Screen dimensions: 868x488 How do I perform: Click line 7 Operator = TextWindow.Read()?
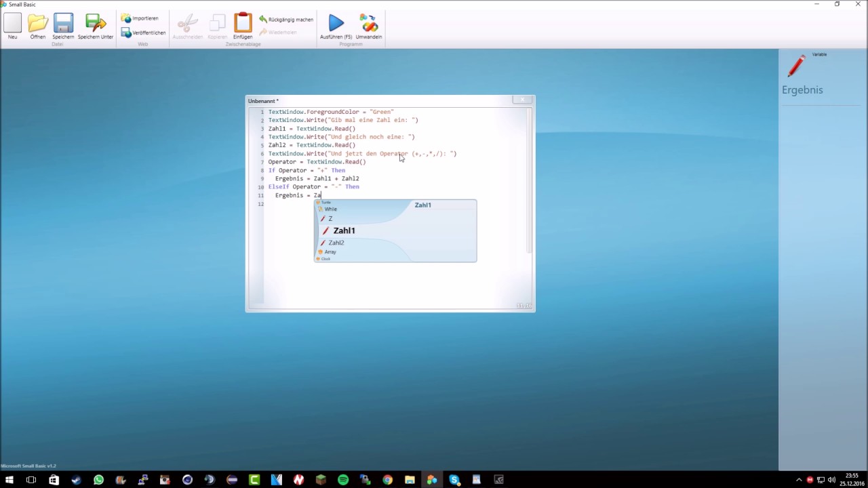click(317, 162)
